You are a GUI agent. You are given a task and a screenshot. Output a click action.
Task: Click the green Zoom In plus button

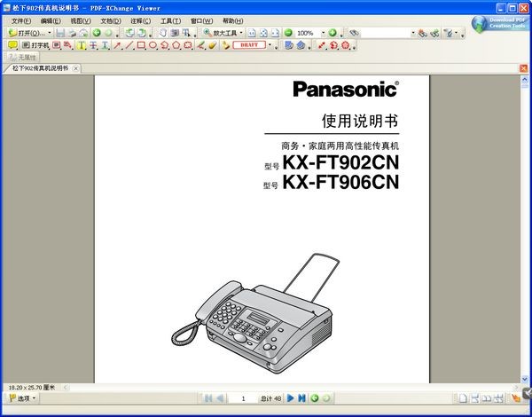[332, 33]
